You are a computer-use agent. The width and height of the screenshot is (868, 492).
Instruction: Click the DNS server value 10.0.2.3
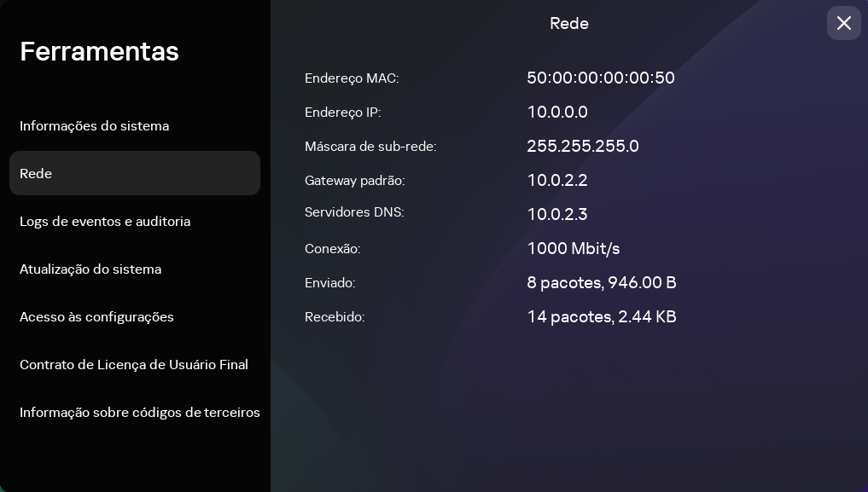[x=557, y=215]
